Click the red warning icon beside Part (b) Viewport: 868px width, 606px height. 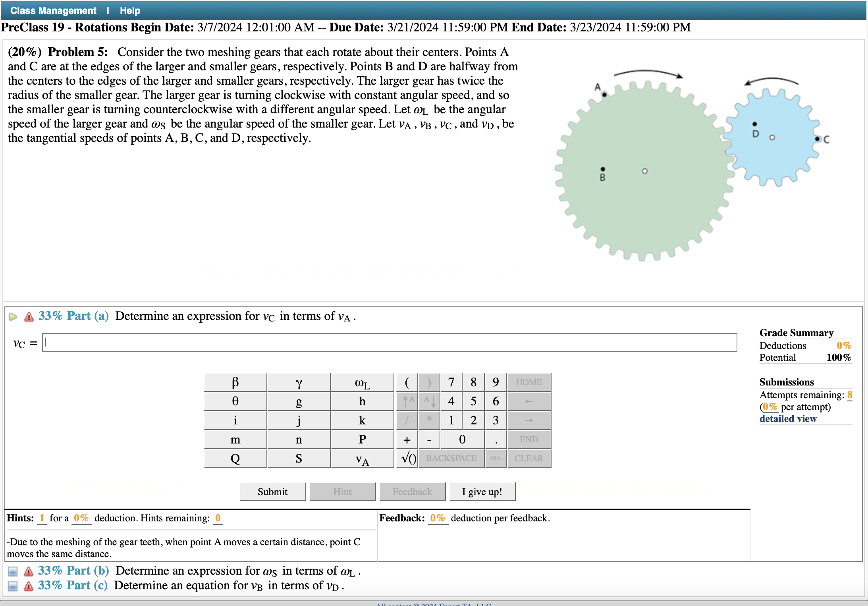27,571
